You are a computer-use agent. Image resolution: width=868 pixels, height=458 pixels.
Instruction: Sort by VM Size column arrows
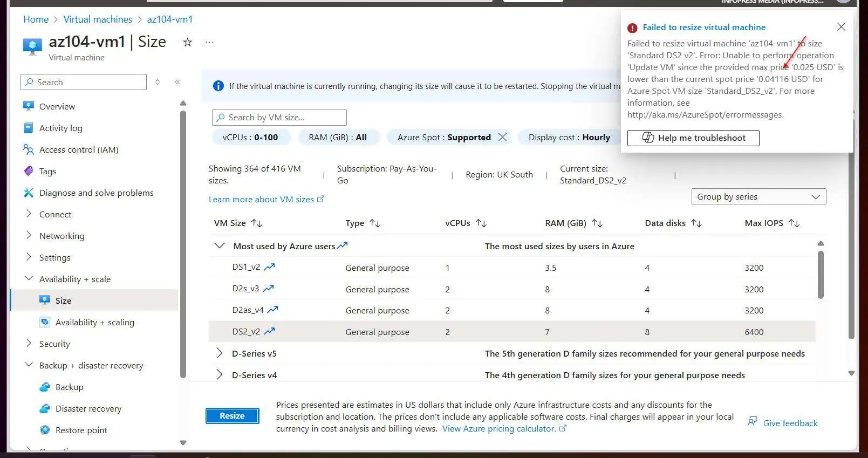pos(257,223)
